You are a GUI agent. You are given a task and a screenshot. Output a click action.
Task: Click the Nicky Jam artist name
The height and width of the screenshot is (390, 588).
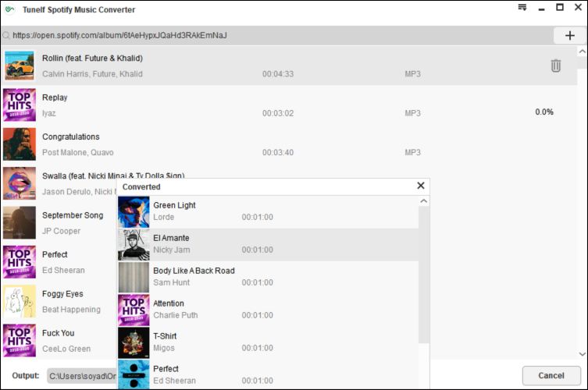click(171, 250)
